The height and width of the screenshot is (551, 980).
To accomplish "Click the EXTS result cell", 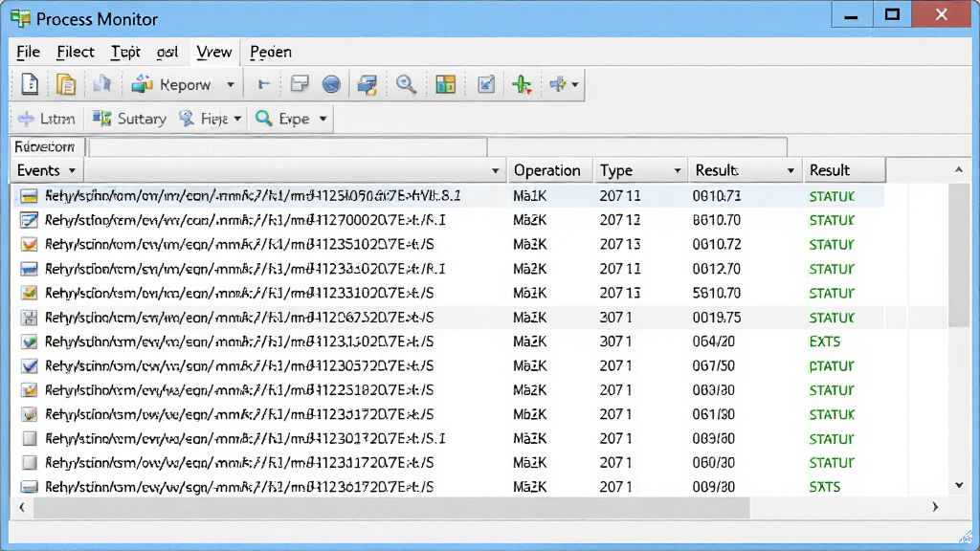I will [824, 342].
